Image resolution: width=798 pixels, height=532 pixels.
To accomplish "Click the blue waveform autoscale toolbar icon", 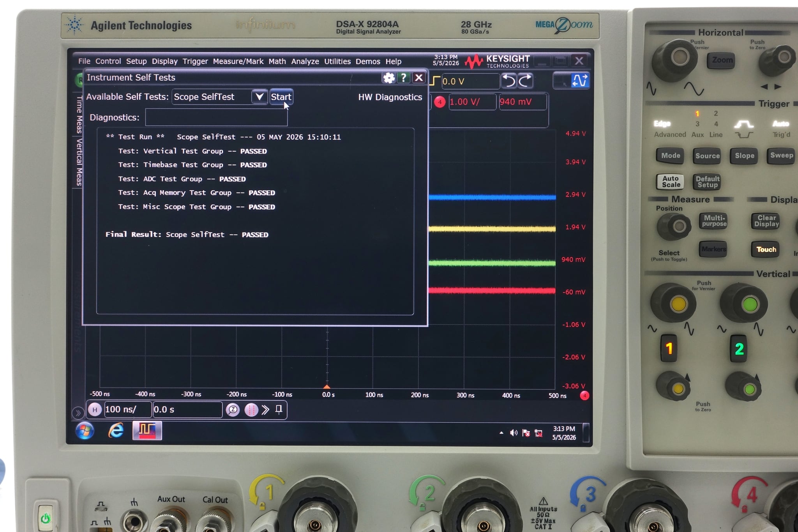I will (x=579, y=81).
